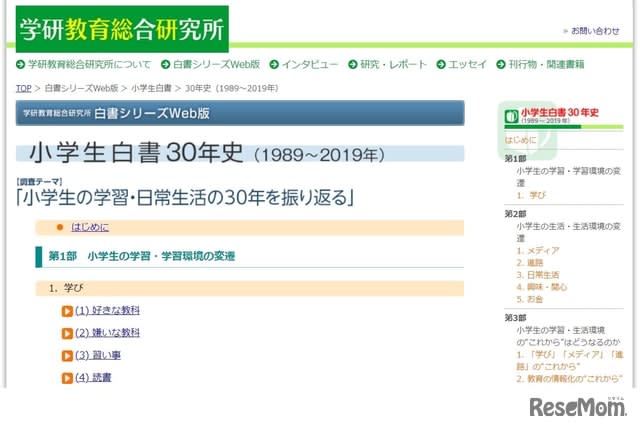Click the sidebar 第1部 label

click(515, 159)
